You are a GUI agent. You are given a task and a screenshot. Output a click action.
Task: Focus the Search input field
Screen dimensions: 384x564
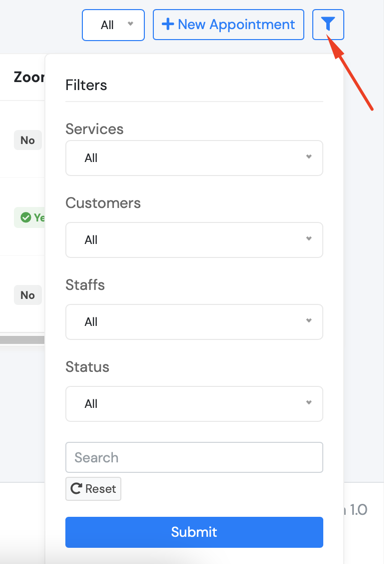[x=194, y=458]
